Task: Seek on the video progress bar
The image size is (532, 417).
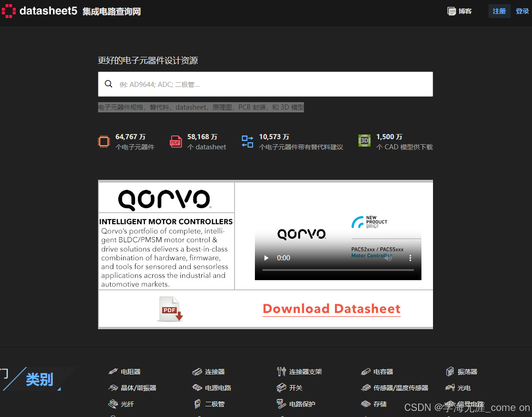Action: coord(338,270)
